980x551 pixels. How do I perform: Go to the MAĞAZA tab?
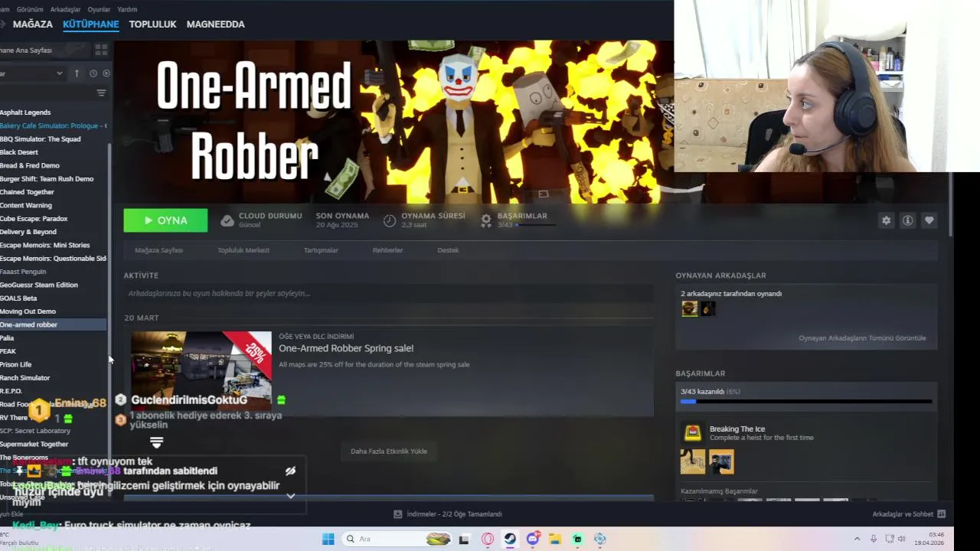(x=33, y=24)
